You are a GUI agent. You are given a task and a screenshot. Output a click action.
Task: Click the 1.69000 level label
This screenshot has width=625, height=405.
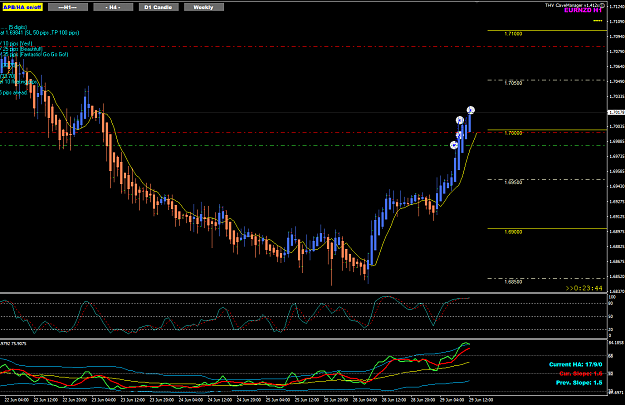tap(513, 232)
